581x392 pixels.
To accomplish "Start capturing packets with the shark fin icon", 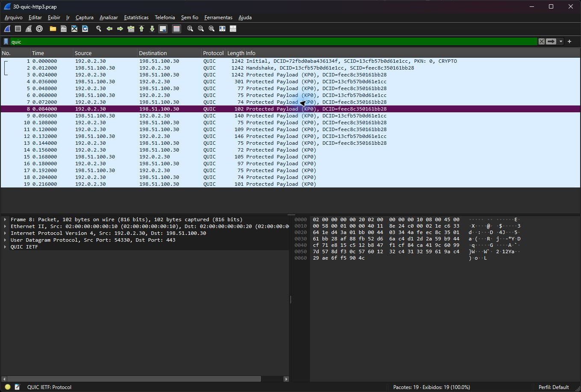I will (7, 29).
